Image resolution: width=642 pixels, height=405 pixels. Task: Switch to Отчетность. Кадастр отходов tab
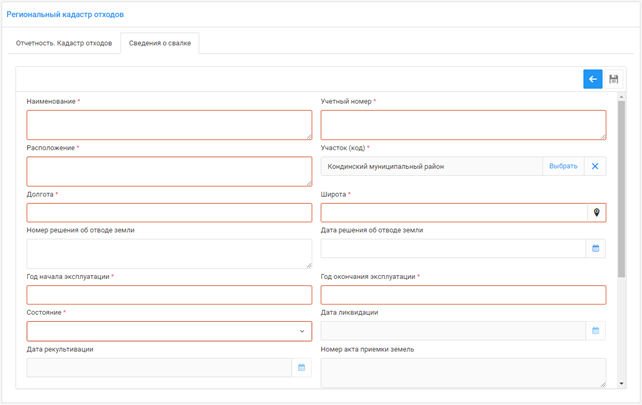[64, 43]
